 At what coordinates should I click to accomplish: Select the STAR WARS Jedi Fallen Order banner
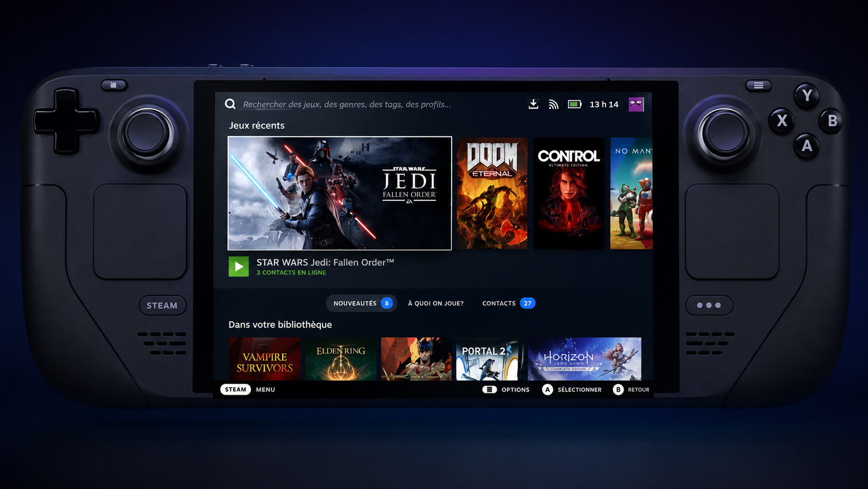coord(340,193)
